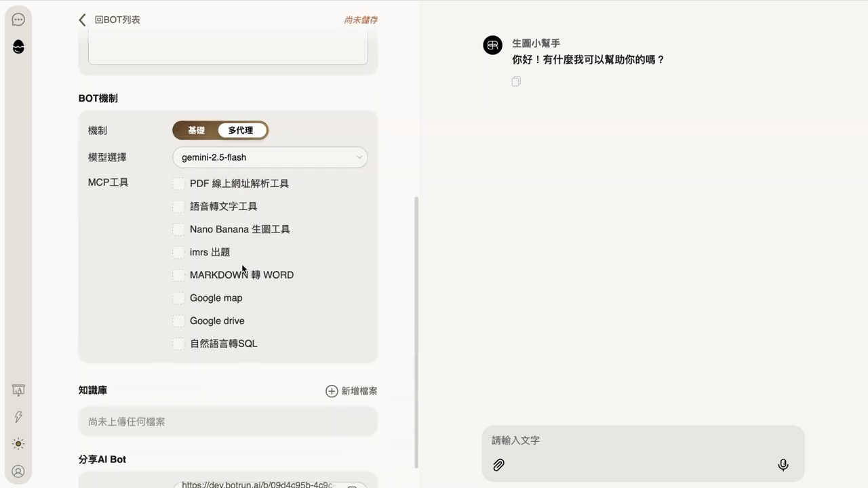
Task: Click the BOT機制 section heading
Action: pos(98,98)
